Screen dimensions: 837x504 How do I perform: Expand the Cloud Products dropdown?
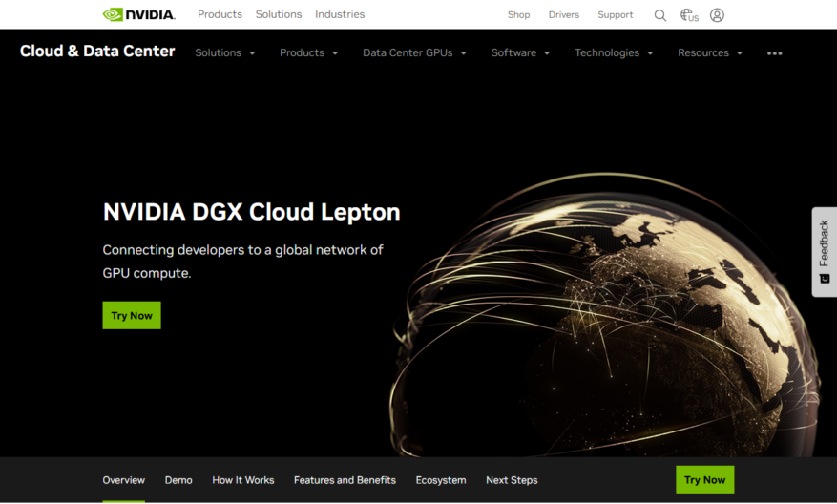pos(309,52)
